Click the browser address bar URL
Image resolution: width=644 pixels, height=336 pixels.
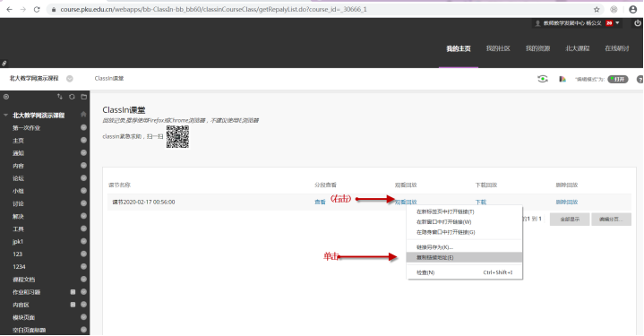(213, 9)
